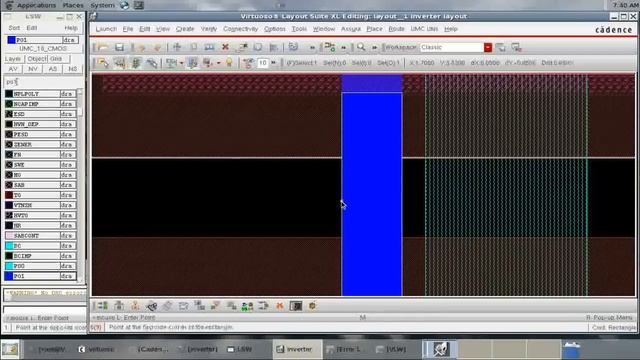Screen dimensions: 640x360
Task: Click the snap value 10 field
Action: click(x=263, y=63)
